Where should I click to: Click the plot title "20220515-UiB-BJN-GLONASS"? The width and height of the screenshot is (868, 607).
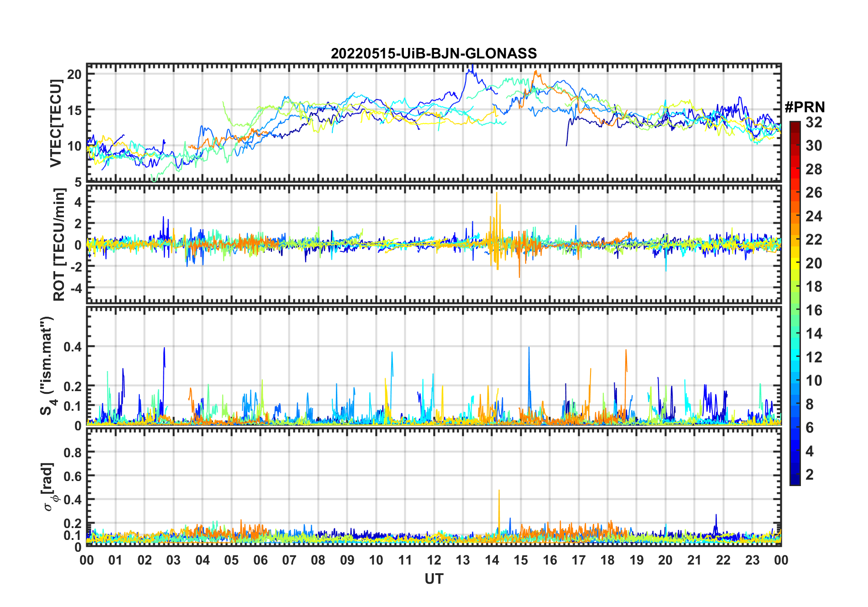[x=434, y=54]
